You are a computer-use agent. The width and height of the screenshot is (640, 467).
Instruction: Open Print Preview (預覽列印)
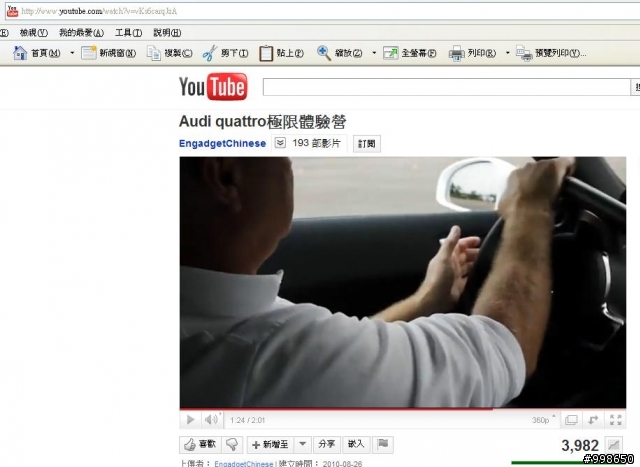click(551, 53)
